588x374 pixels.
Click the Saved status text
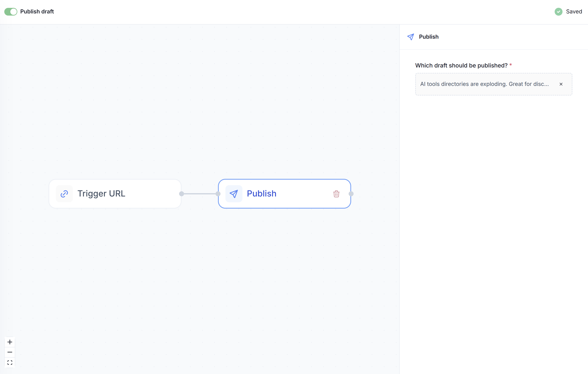point(574,11)
